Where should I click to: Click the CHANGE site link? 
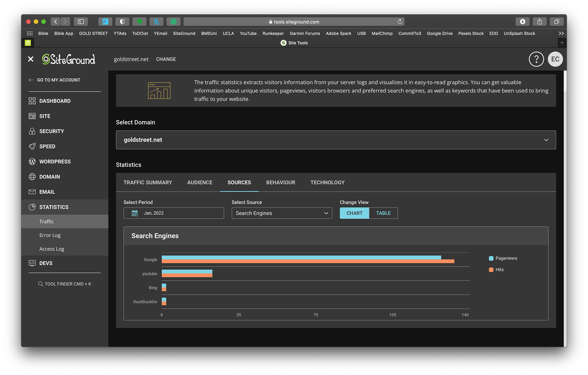pos(166,59)
